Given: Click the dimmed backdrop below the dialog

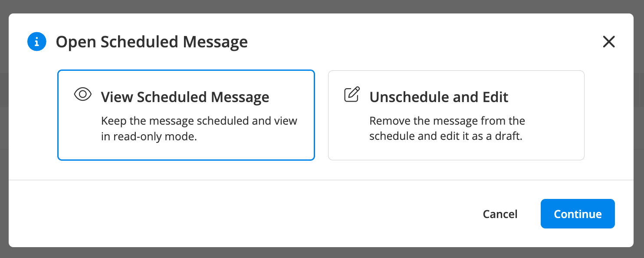Looking at the screenshot, I should (x=322, y=253).
